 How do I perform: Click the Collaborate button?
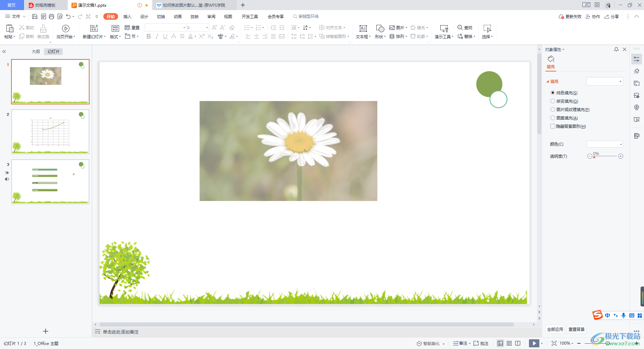[x=593, y=16]
